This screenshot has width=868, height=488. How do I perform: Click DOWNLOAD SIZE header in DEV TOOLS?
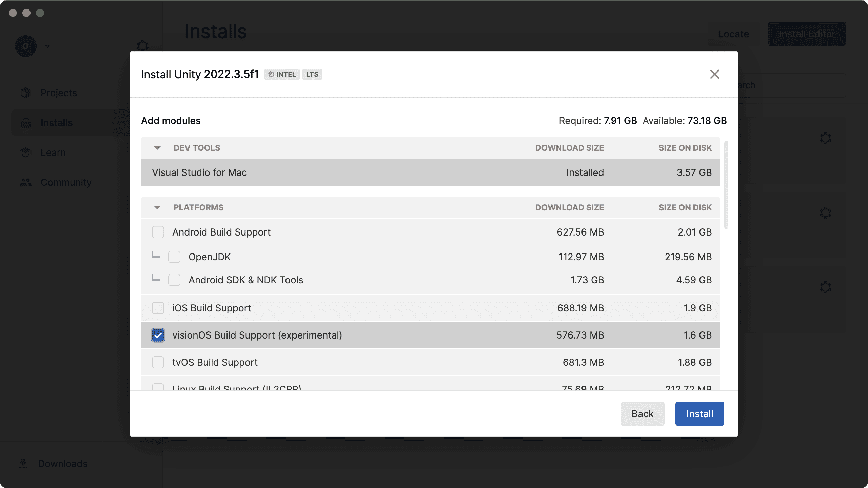(x=570, y=148)
